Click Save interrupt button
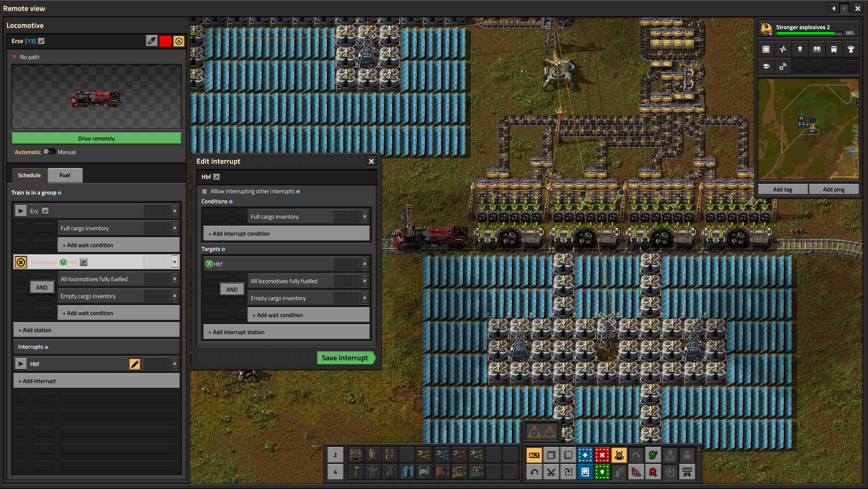Image resolution: width=868 pixels, height=489 pixels. pyautogui.click(x=346, y=358)
